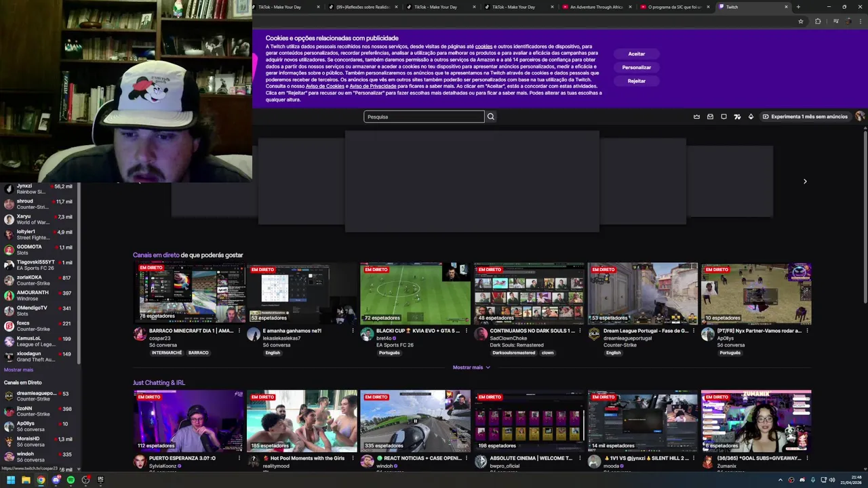Open options menu for Dream League Portugal stream
Screen dimensions: 868x488
694,331
